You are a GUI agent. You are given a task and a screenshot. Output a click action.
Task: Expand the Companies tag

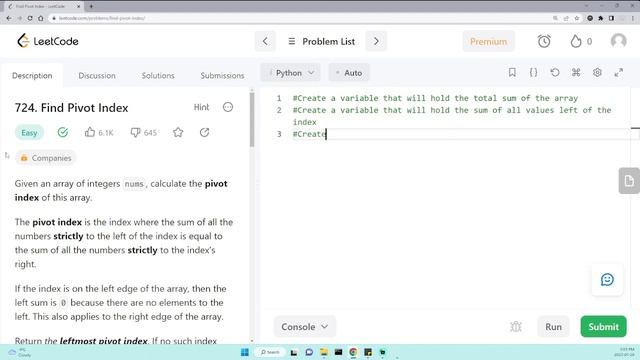tap(46, 158)
